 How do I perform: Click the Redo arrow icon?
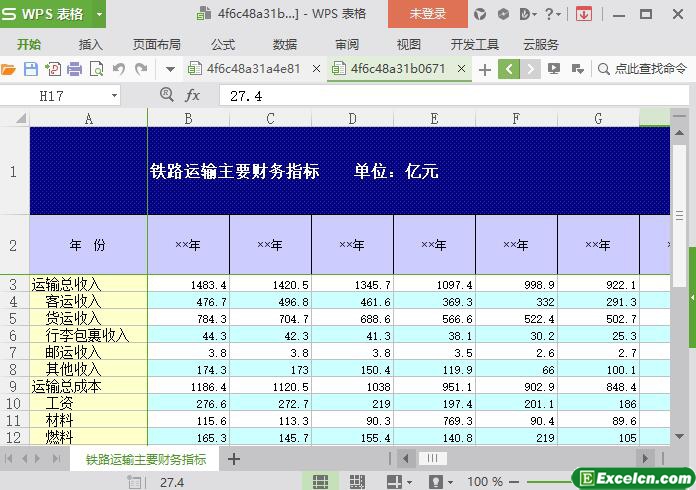[141, 69]
